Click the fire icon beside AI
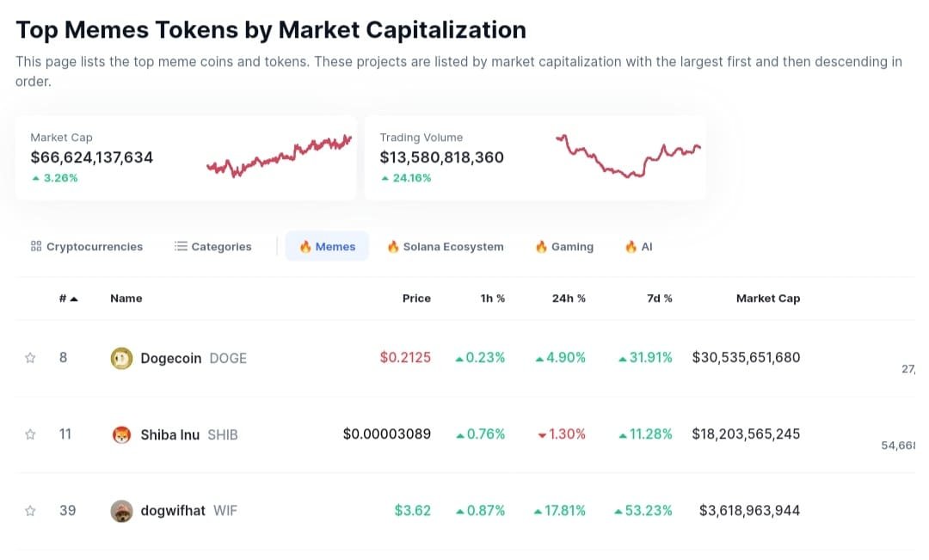This screenshot has width=929, height=560. tap(631, 246)
